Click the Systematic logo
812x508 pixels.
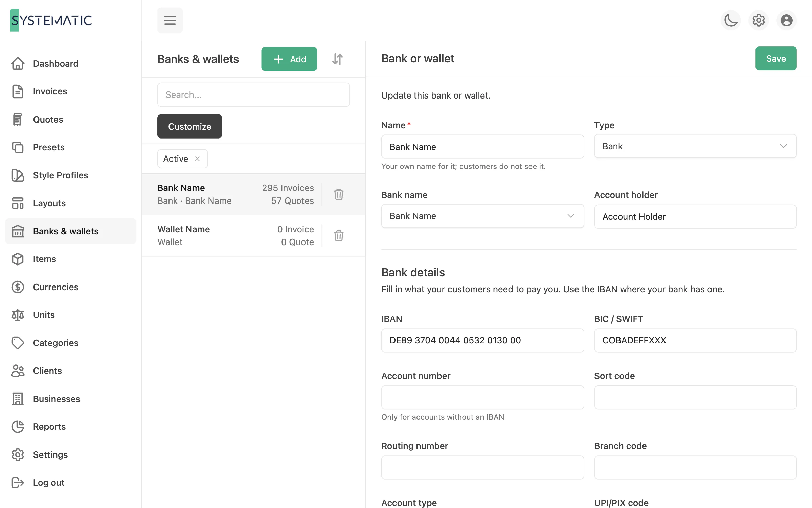coord(51,20)
